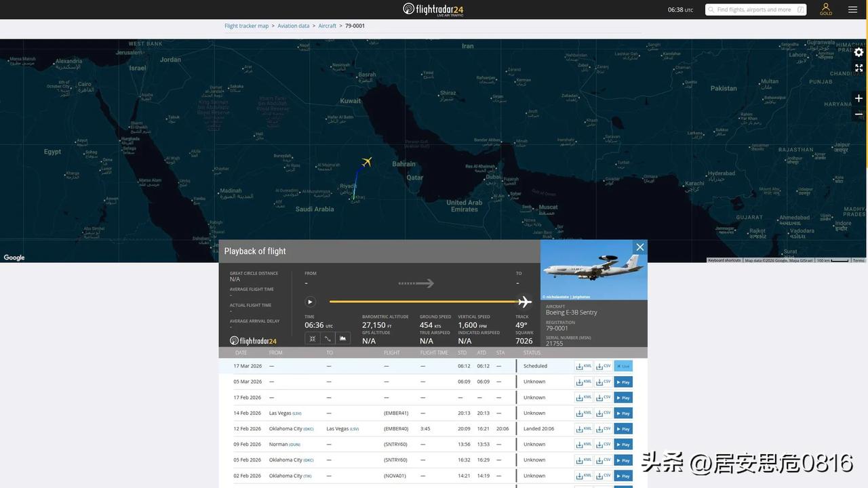Download CSV for 02 Feb 2026 flight
Screen dimensions: 868x488
pos(603,475)
